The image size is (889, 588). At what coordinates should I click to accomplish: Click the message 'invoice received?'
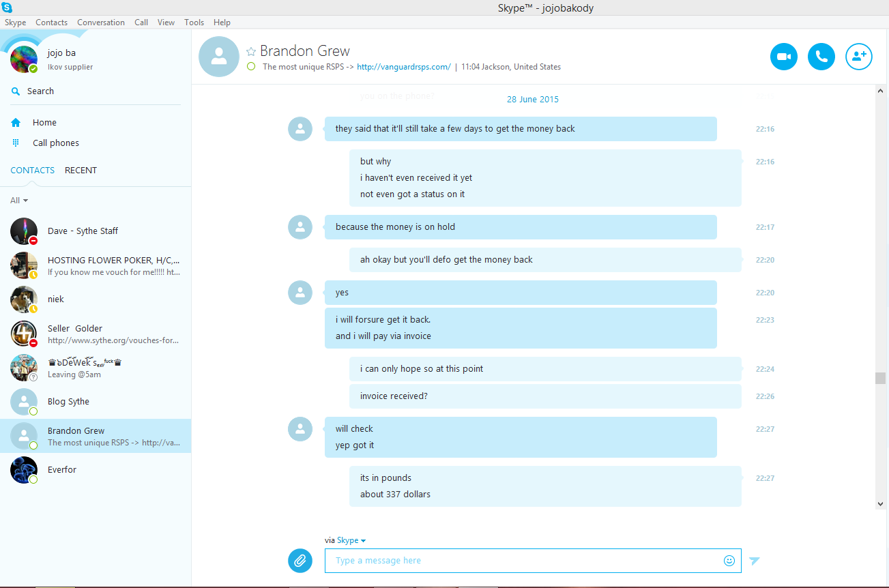545,396
